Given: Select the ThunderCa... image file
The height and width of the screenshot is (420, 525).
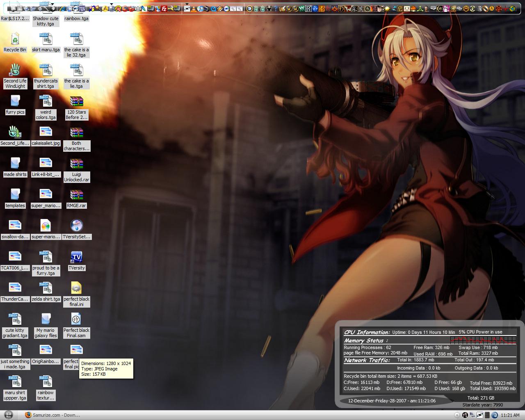Looking at the screenshot, I should 15,292.
